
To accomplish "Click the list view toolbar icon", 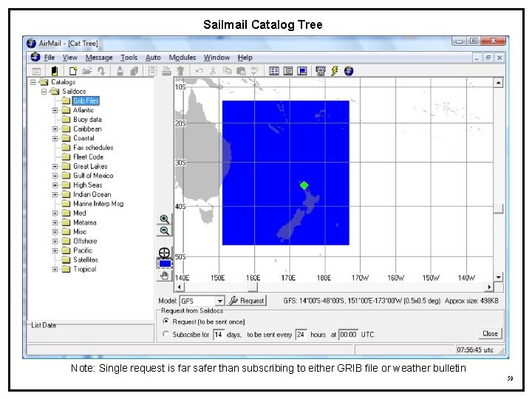I will tap(288, 71).
